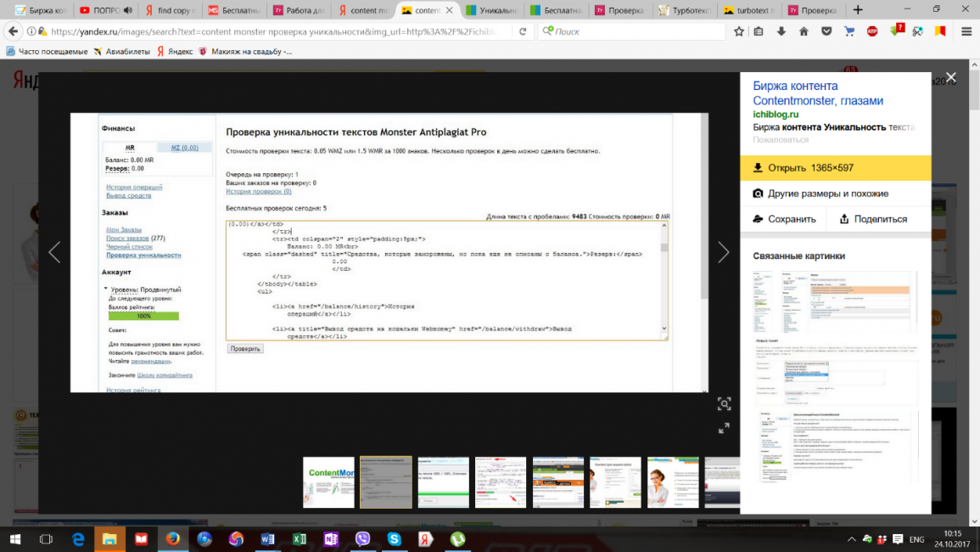Viewport: 980px width, 552px height.
Task: Open the Adblock Plus extension
Action: [872, 31]
